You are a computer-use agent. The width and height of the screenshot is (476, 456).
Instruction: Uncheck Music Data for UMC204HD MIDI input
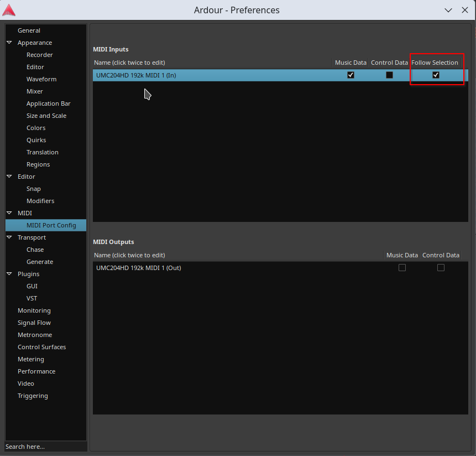point(351,75)
